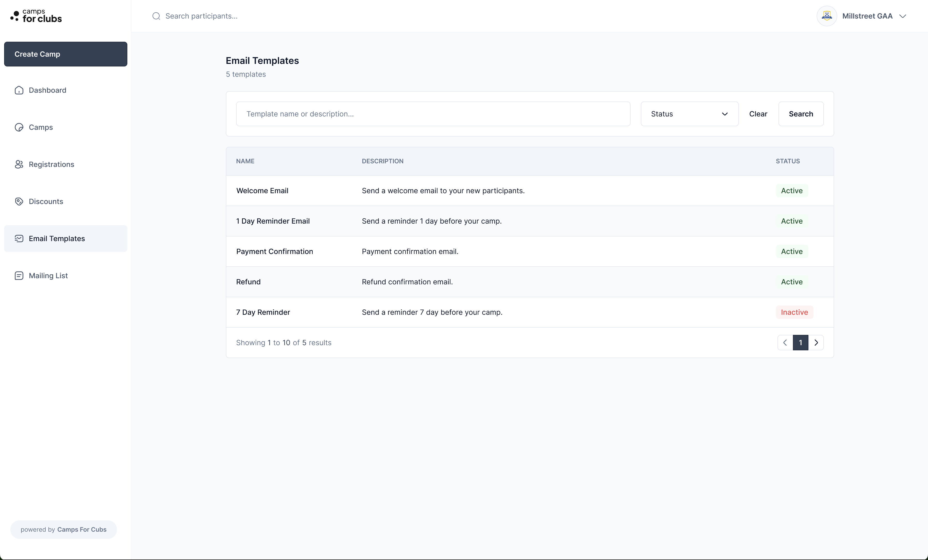Click the Mailing List icon
Image resolution: width=928 pixels, height=560 pixels.
[x=19, y=275]
